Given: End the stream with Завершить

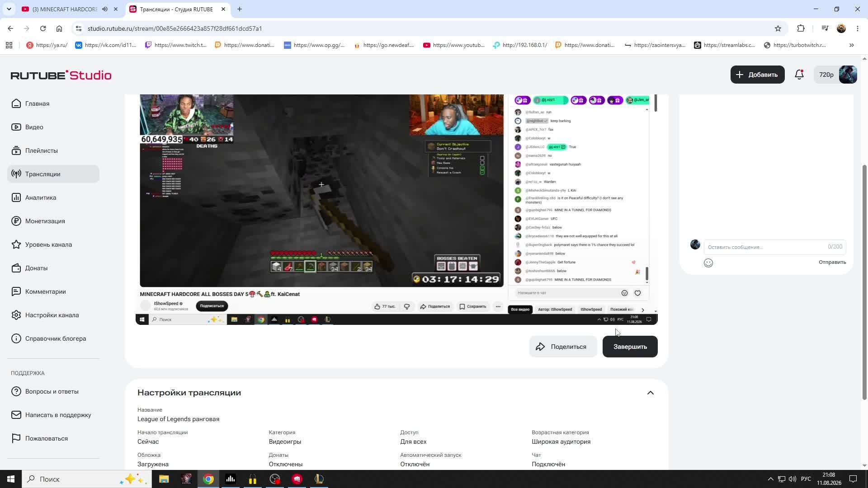Looking at the screenshot, I should [630, 347].
